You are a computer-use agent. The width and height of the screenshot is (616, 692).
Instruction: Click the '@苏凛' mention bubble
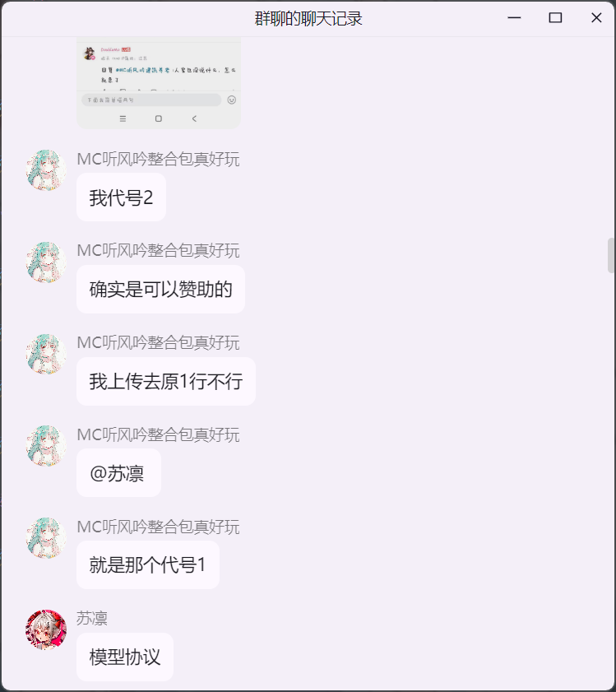point(118,473)
